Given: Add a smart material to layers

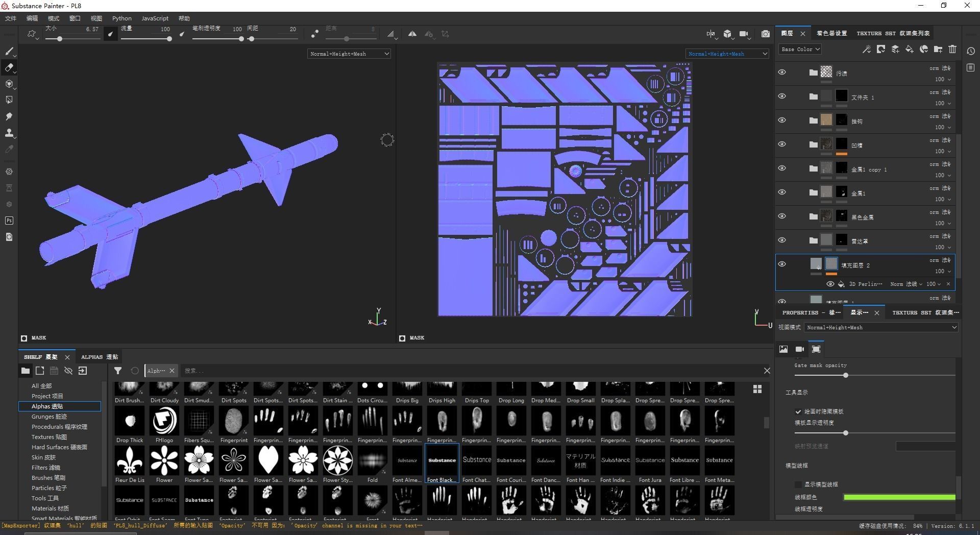Looking at the screenshot, I should coord(923,49).
